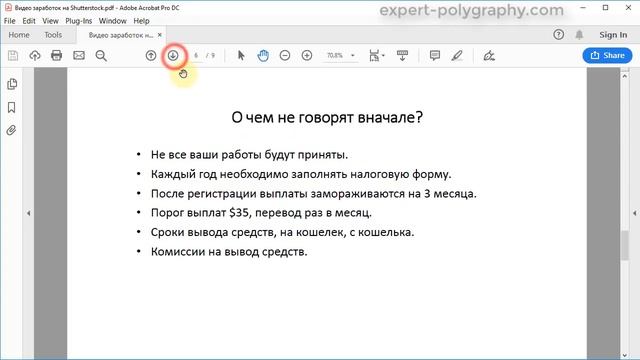The height and width of the screenshot is (360, 640).
Task: Expand the zoom level dropdown
Action: tap(353, 56)
